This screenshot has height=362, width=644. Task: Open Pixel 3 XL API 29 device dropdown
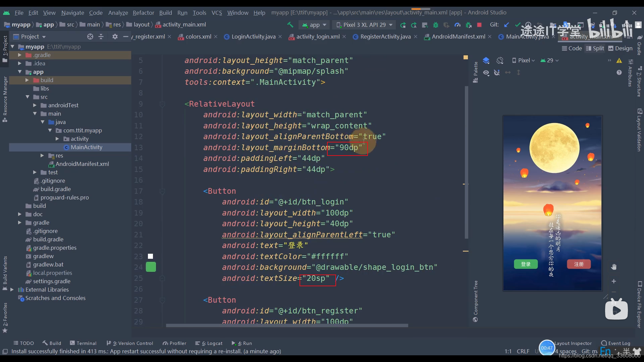(x=365, y=25)
